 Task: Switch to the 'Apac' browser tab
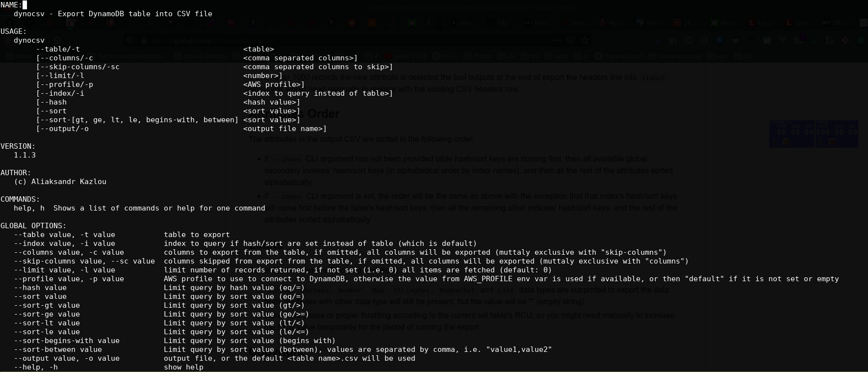pos(612,23)
